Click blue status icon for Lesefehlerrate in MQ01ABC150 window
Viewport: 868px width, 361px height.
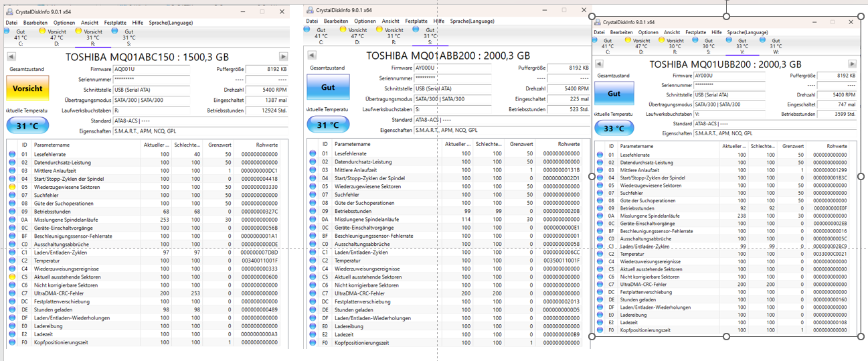point(12,154)
